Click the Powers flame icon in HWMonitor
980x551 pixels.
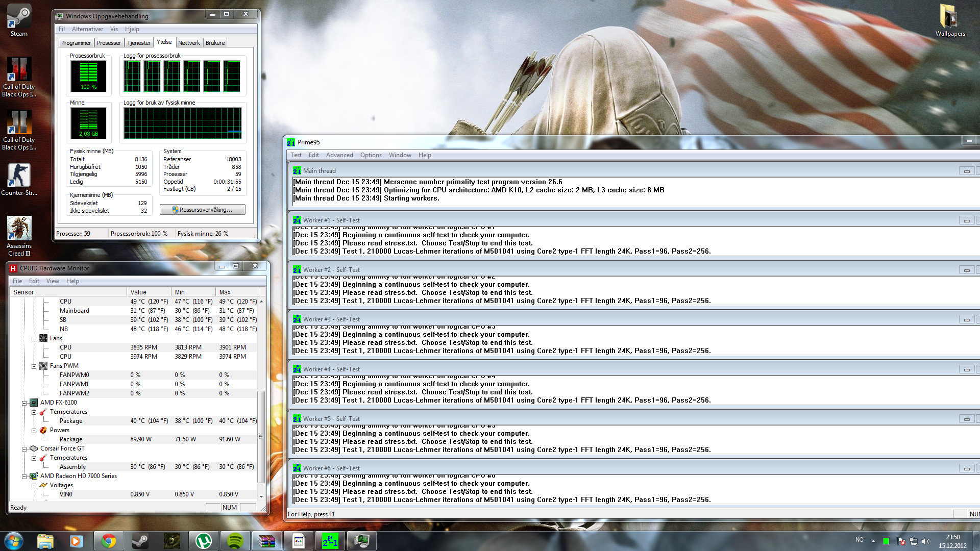pyautogui.click(x=43, y=430)
